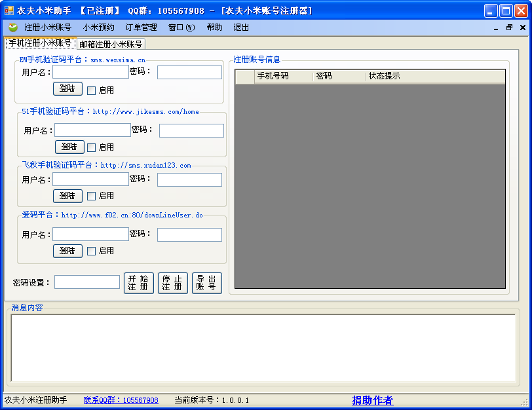Click the 密码设置 input field
The image size is (532, 410).
(87, 282)
